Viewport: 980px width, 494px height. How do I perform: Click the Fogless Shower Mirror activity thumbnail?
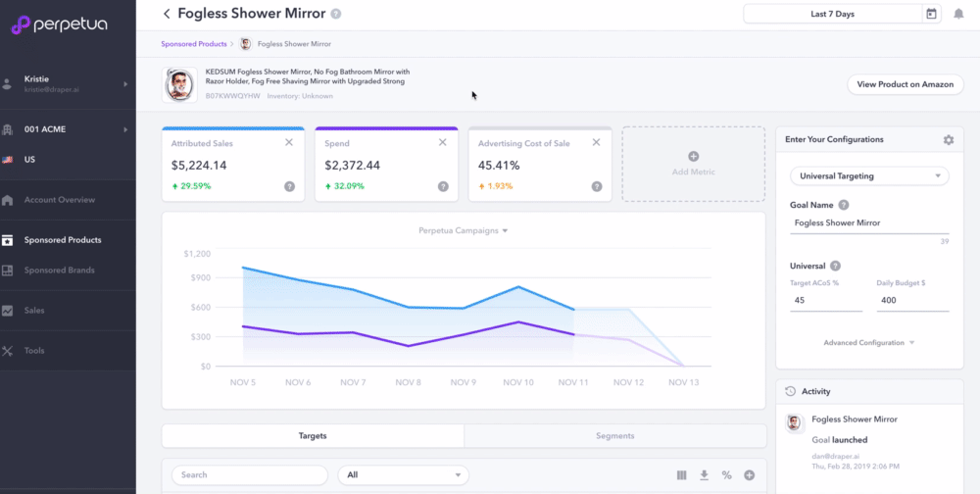click(795, 423)
